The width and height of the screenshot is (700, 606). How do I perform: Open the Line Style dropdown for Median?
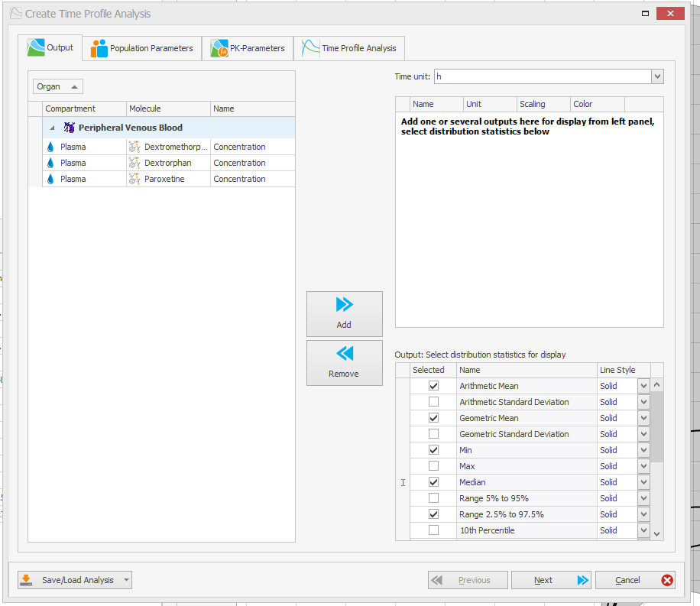(x=642, y=481)
